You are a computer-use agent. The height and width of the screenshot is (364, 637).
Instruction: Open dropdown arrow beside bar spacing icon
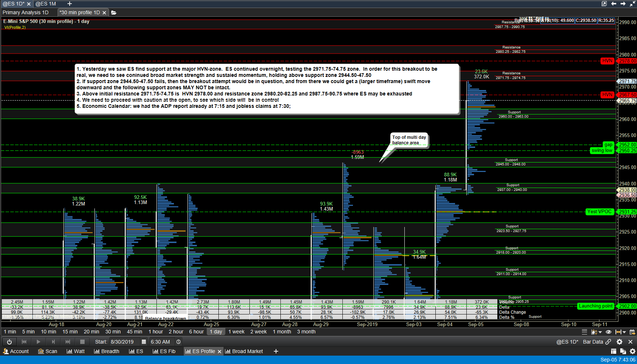624,332
